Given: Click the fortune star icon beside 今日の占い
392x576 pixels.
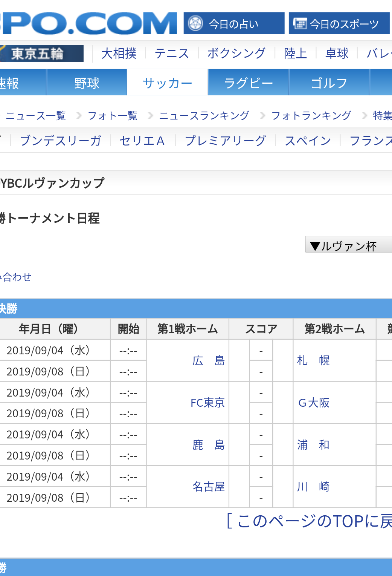Looking at the screenshot, I should (x=195, y=23).
